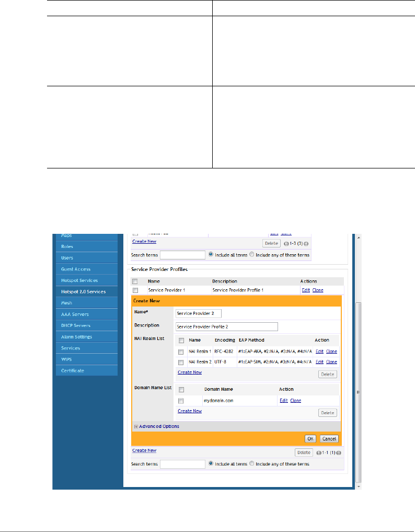Click Clone for NAI Realm 1
Image resolution: width=415 pixels, height=532 pixels.
pos(331,352)
